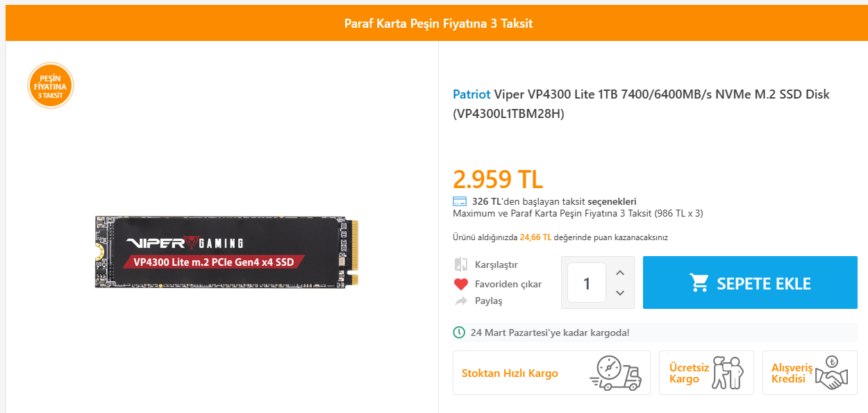Click the Viper SSD product image
868x413 pixels.
pos(228,252)
